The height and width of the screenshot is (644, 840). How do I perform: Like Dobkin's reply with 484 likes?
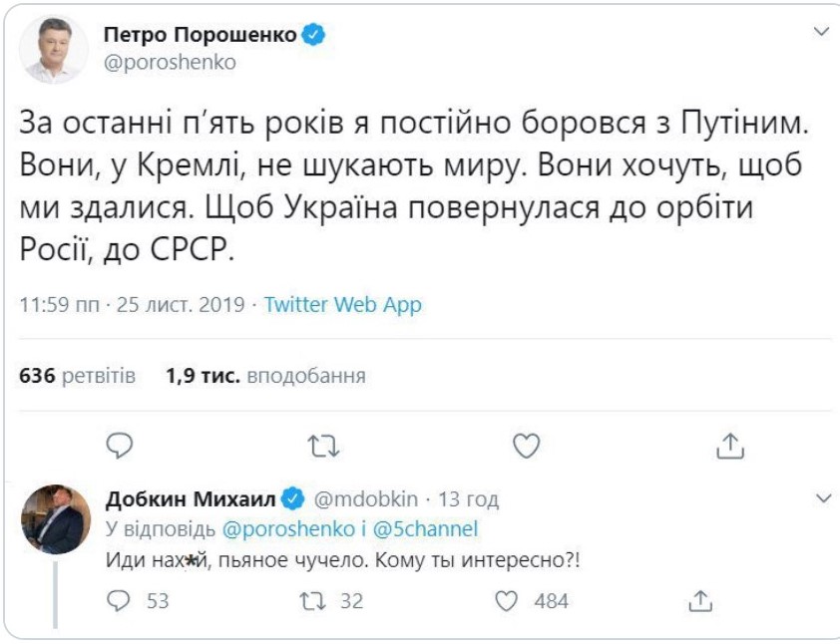(508, 600)
